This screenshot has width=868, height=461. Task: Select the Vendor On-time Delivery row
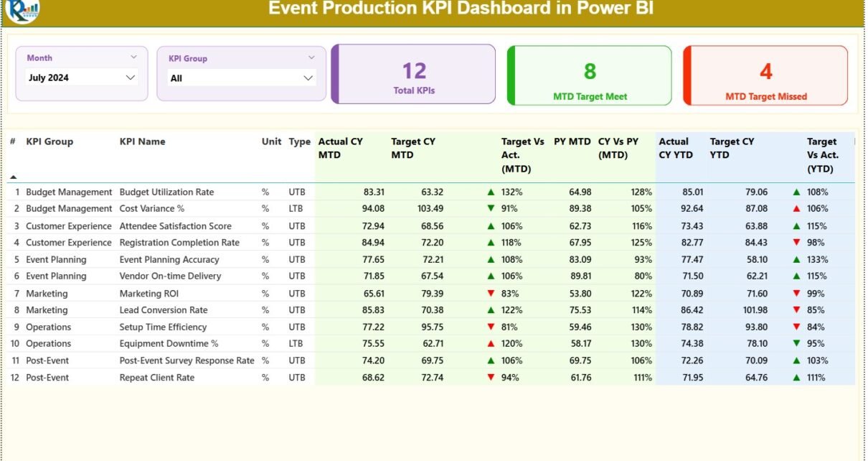170,276
